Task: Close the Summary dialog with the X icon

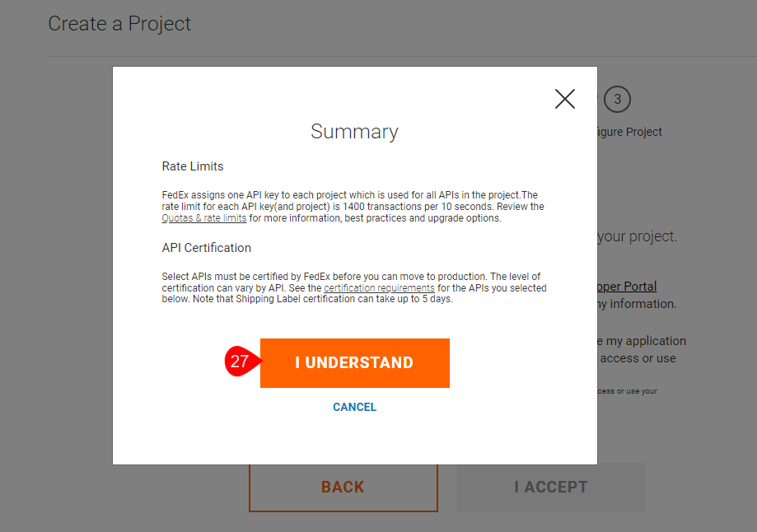Action: pyautogui.click(x=565, y=99)
